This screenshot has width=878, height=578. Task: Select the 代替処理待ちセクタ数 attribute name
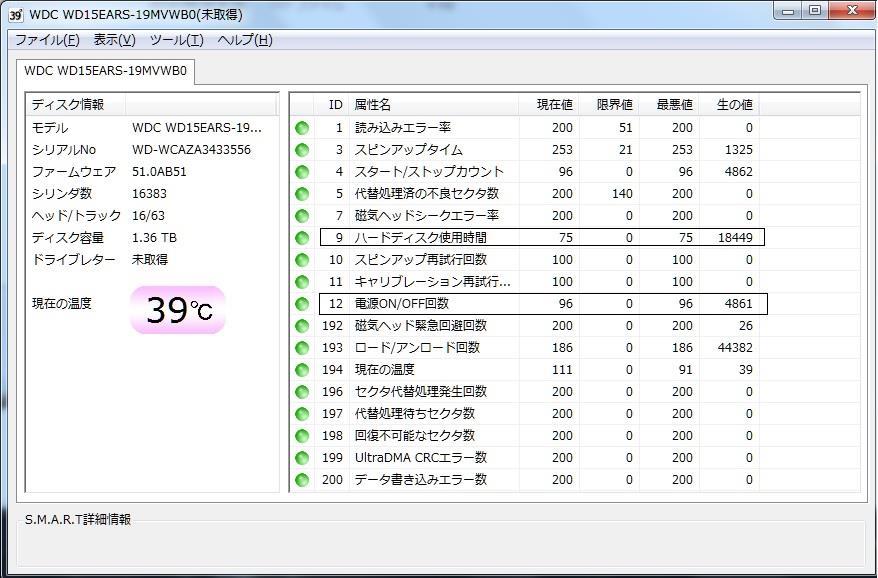point(415,414)
